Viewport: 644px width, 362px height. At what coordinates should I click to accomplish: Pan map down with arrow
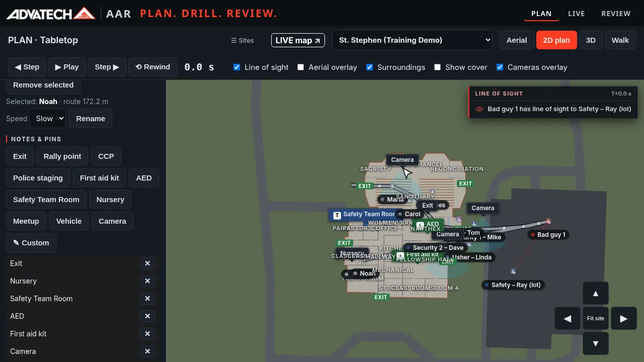(x=596, y=343)
